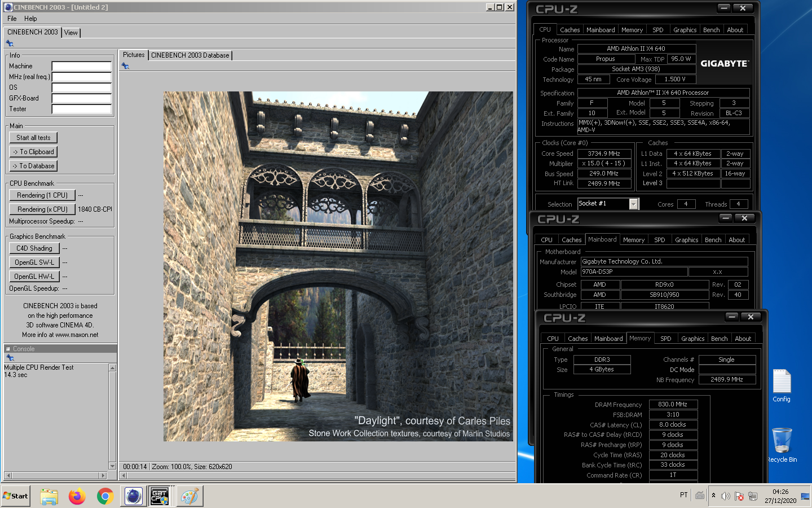
Task: Click the picture area horizontal scroll left arrow
Action: tap(123, 475)
